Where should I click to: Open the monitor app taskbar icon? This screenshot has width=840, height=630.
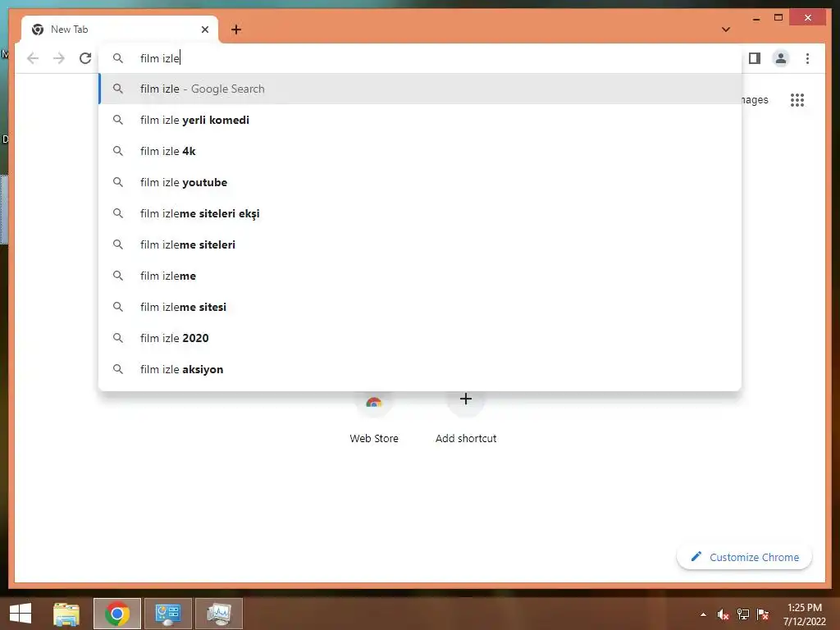pos(219,614)
